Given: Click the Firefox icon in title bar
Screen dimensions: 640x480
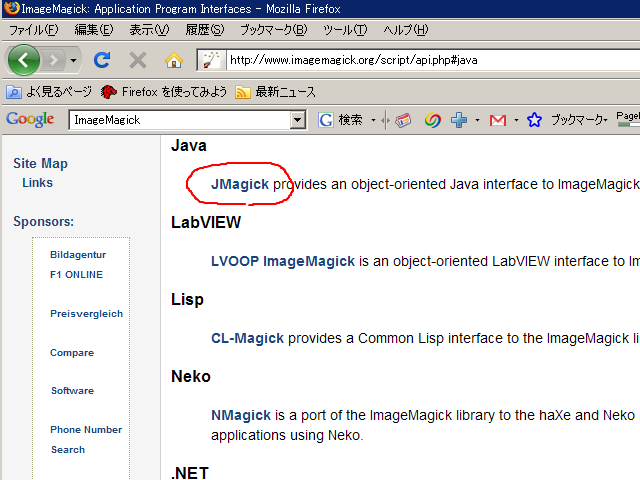Looking at the screenshot, I should [11, 8].
